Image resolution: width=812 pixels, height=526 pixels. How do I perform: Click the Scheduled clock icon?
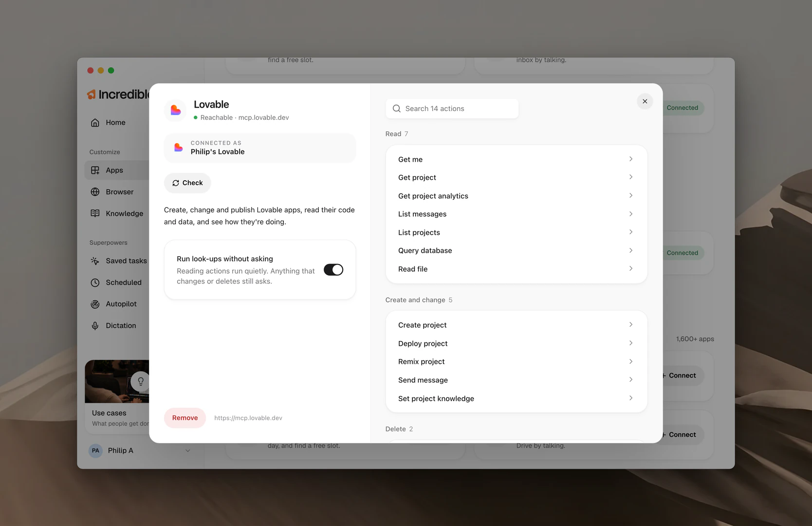point(95,282)
